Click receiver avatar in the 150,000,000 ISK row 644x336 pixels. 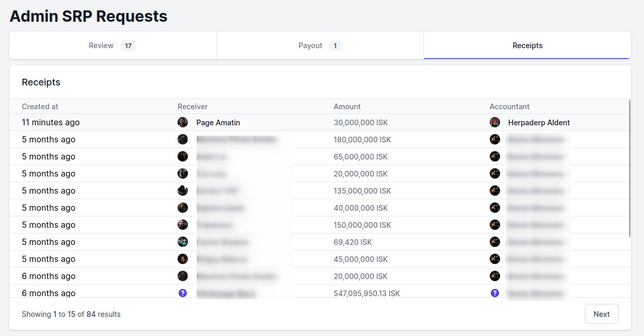pyautogui.click(x=183, y=225)
